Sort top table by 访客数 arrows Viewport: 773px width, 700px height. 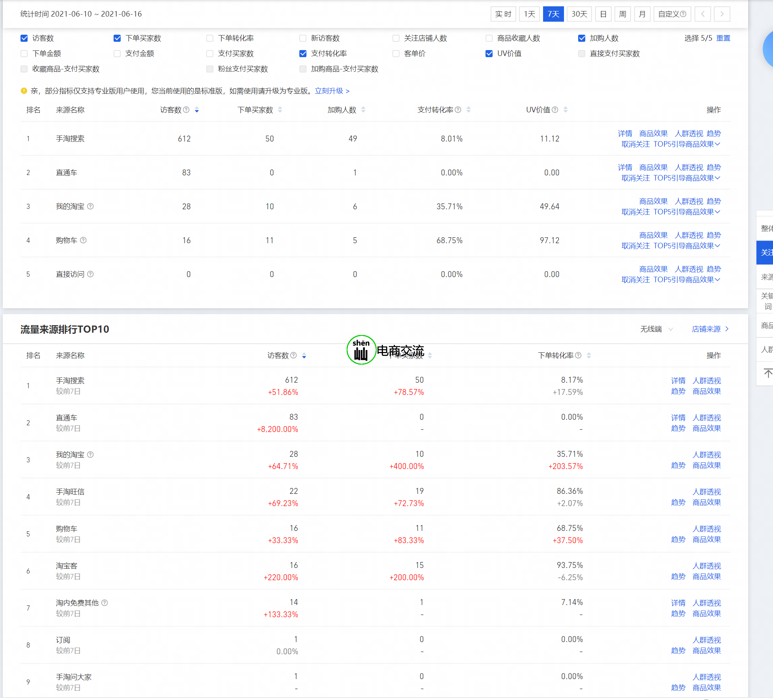click(197, 110)
